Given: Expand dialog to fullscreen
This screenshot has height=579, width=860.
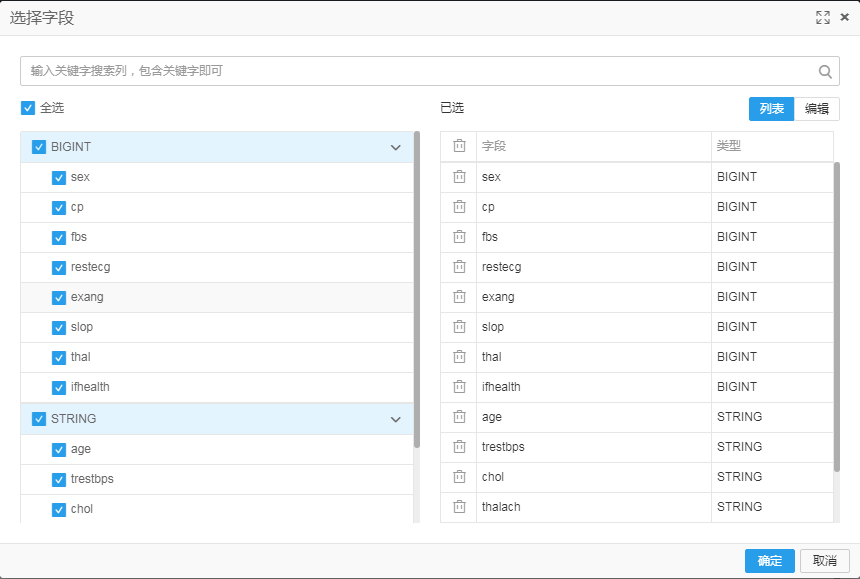Looking at the screenshot, I should [823, 18].
